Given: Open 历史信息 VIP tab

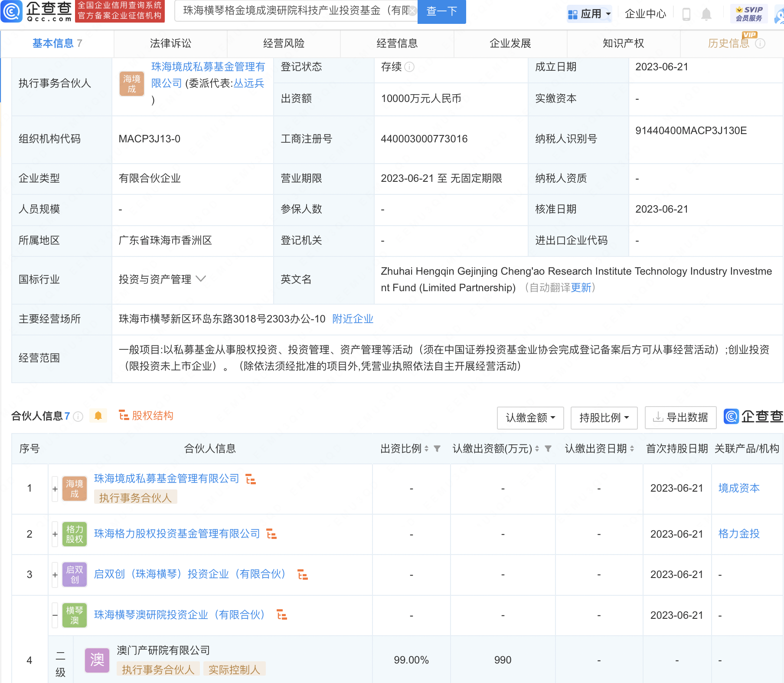Looking at the screenshot, I should tap(728, 43).
